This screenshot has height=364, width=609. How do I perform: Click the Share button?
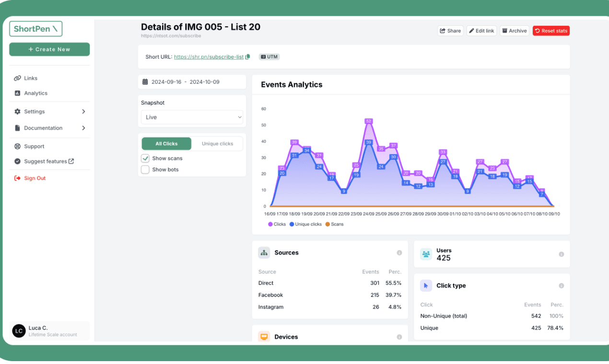coord(450,31)
